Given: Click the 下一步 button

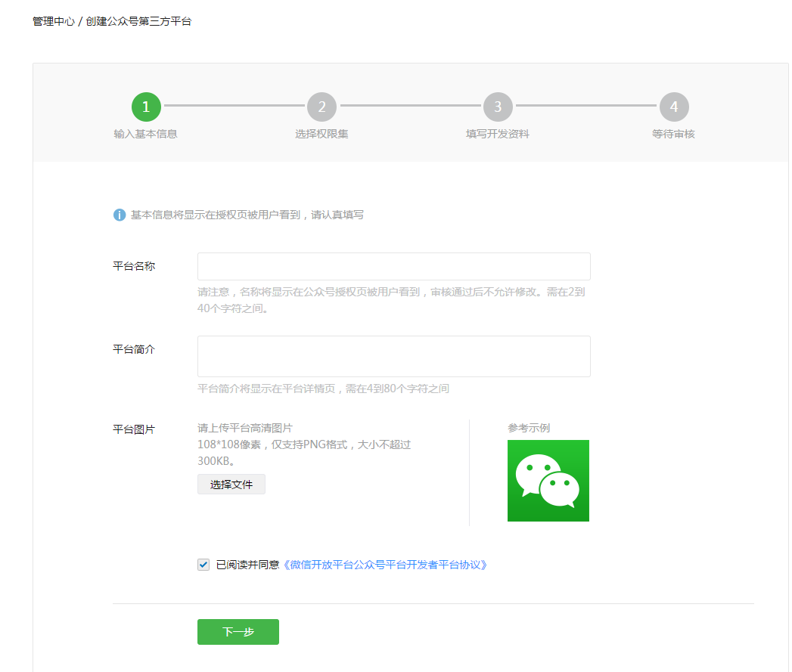Looking at the screenshot, I should 238,631.
